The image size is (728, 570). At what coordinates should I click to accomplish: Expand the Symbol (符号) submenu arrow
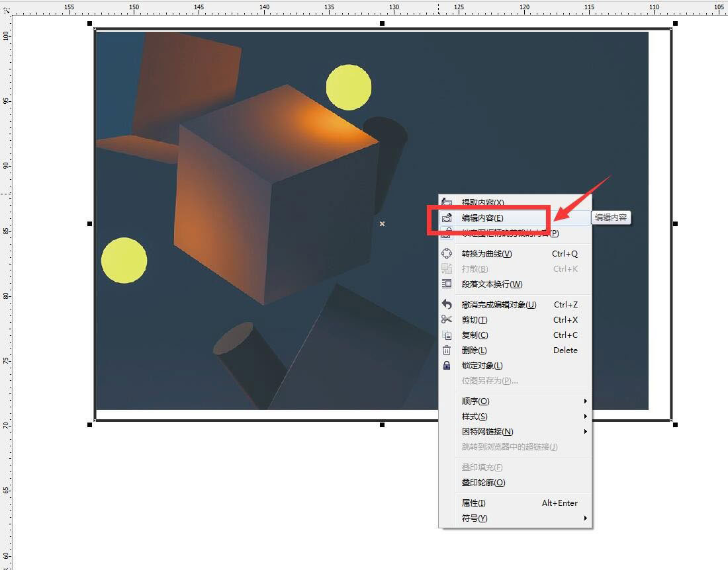point(585,518)
